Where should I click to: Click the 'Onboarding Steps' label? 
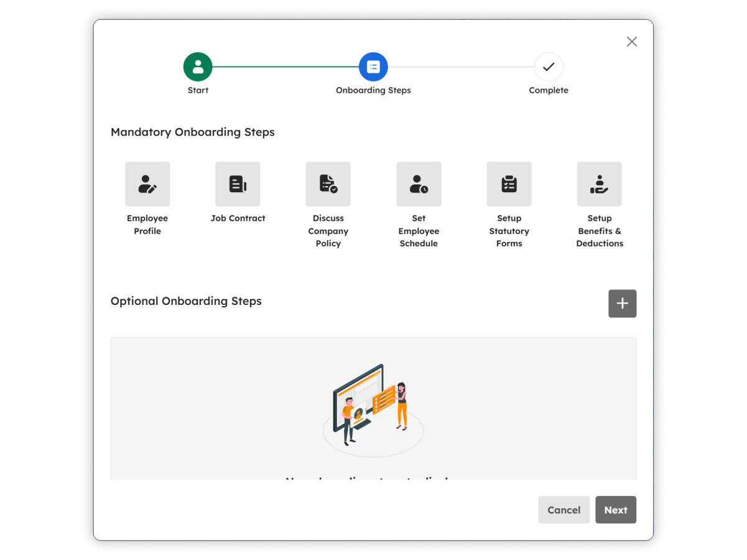tap(373, 90)
